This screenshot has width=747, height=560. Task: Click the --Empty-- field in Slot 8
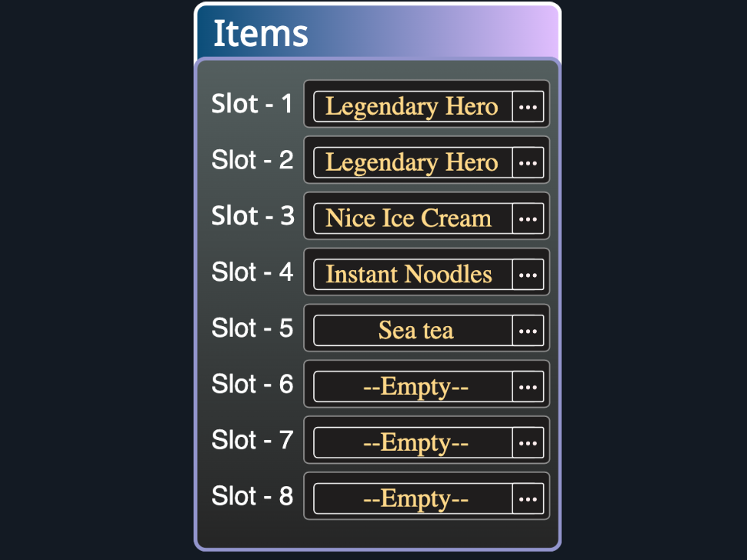click(x=414, y=499)
